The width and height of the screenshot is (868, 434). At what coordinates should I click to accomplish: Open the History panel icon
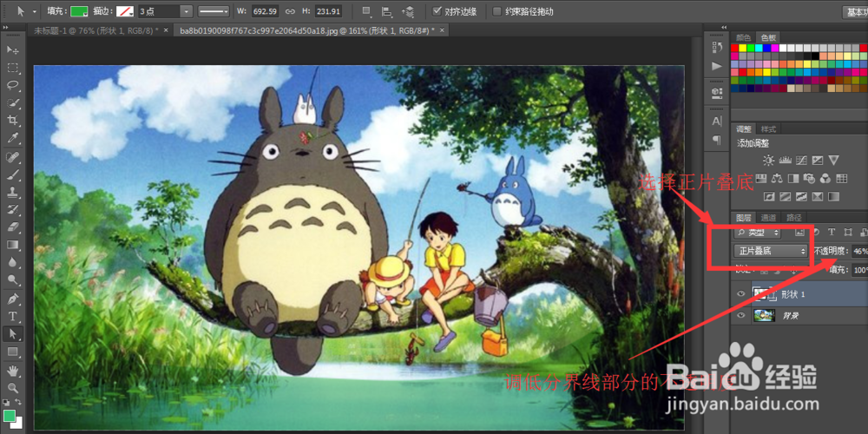[717, 48]
